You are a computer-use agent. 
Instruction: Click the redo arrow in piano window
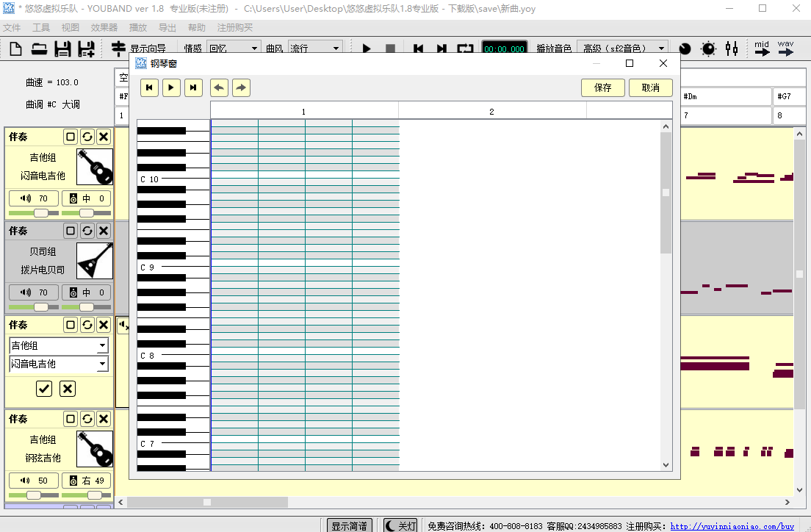[241, 88]
